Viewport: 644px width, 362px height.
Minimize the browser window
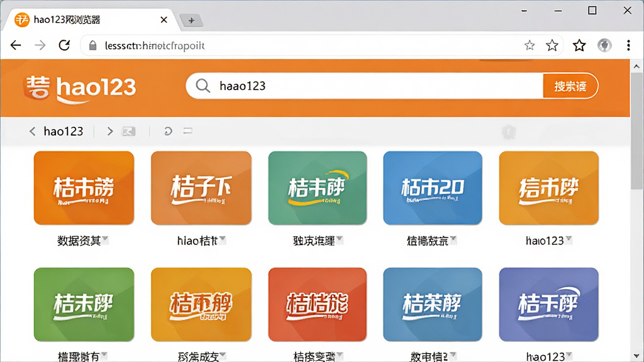[x=558, y=11]
